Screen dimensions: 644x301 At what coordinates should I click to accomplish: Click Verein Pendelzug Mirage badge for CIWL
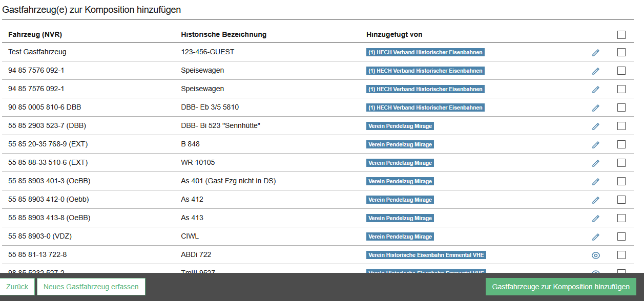[x=400, y=236]
